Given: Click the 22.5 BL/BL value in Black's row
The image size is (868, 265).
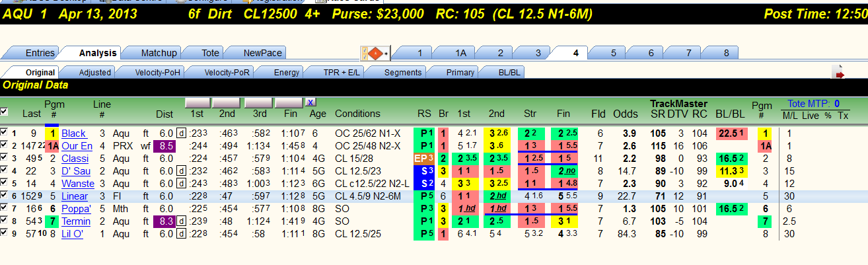Looking at the screenshot, I should (731, 133).
